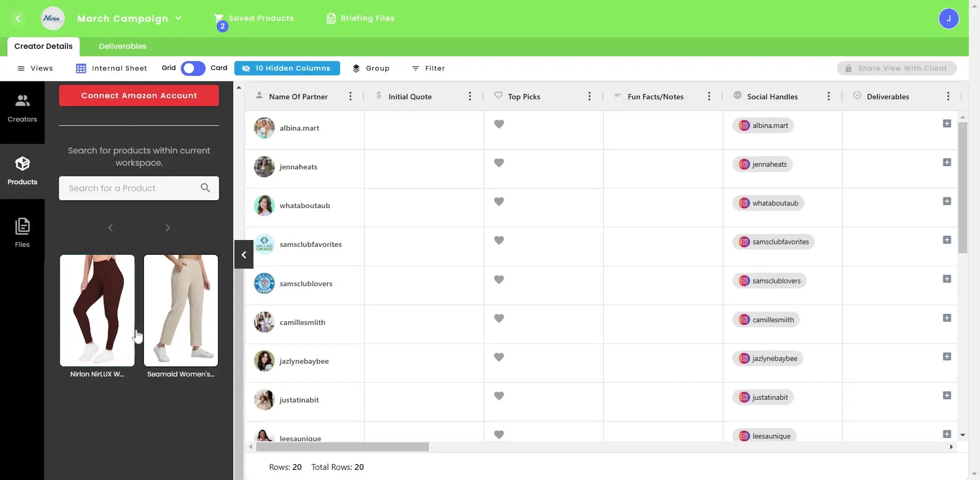Image resolution: width=980 pixels, height=480 pixels.
Task: Apply a Filter to the sheet
Action: pyautogui.click(x=428, y=68)
